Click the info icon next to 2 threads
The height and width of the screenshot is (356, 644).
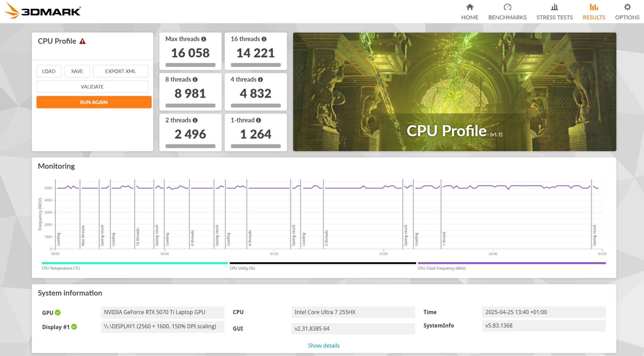pyautogui.click(x=195, y=120)
